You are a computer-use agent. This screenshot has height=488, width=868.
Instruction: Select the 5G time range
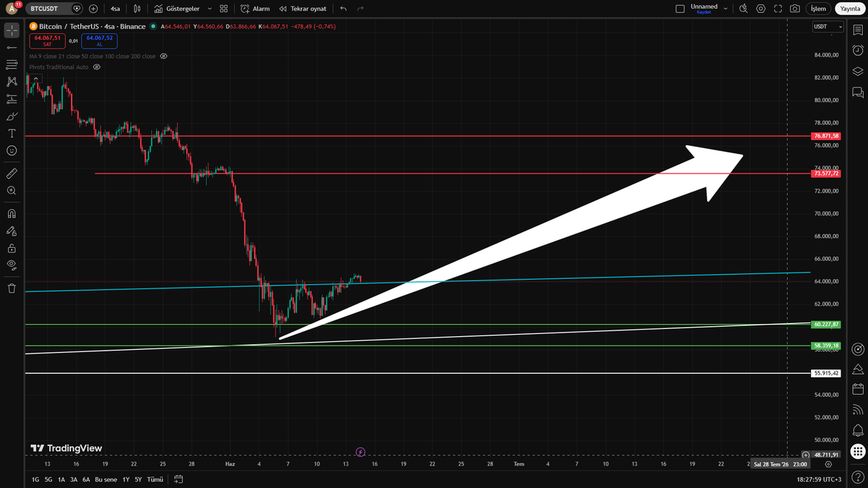coord(48,479)
